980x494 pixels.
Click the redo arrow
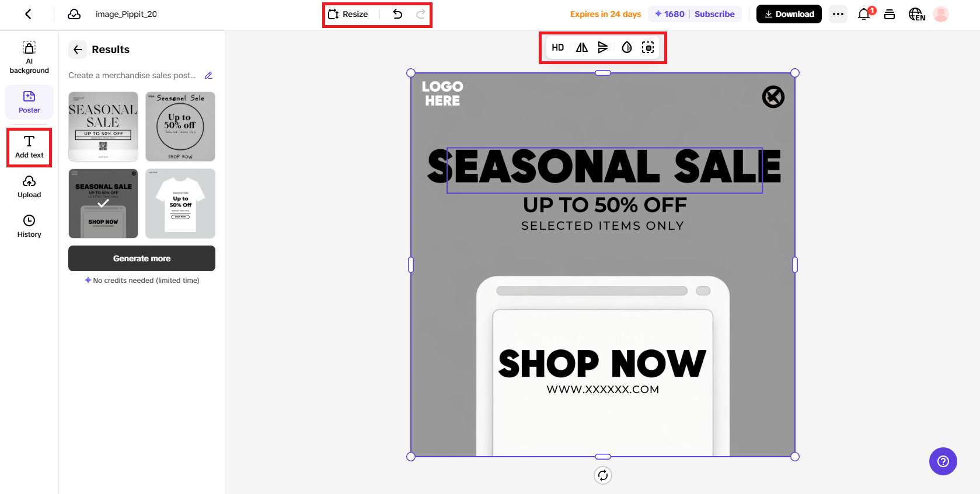[420, 14]
